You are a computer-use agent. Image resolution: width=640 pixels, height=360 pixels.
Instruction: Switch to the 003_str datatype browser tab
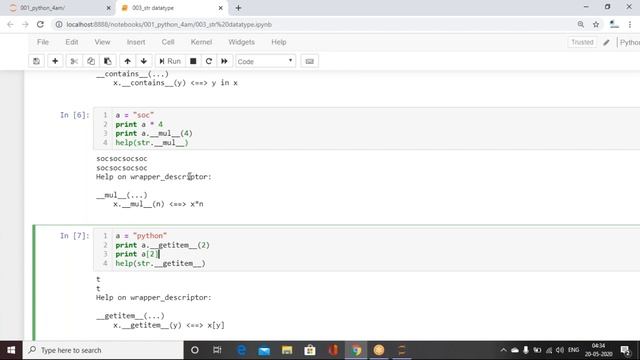[171, 8]
